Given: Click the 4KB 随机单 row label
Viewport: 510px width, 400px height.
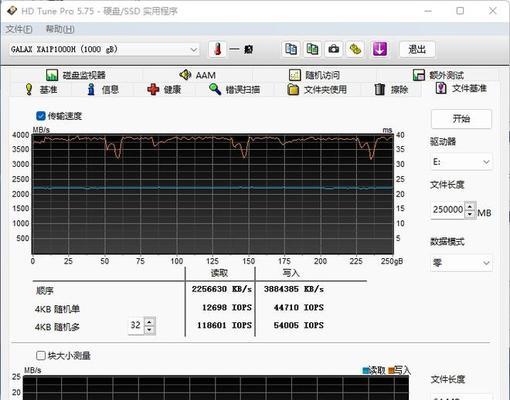Looking at the screenshot, I should (x=57, y=309).
